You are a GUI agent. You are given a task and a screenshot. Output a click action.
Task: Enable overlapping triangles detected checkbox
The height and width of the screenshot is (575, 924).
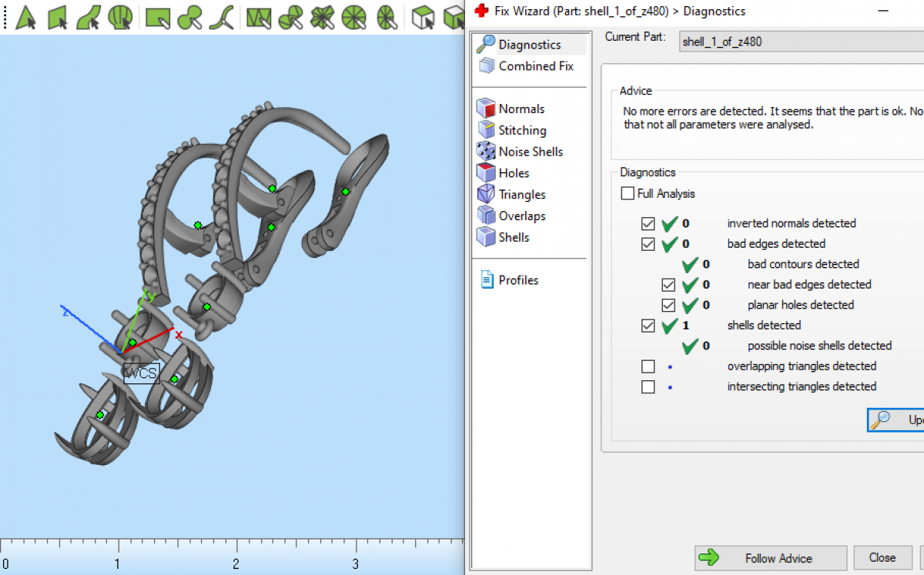tap(648, 366)
